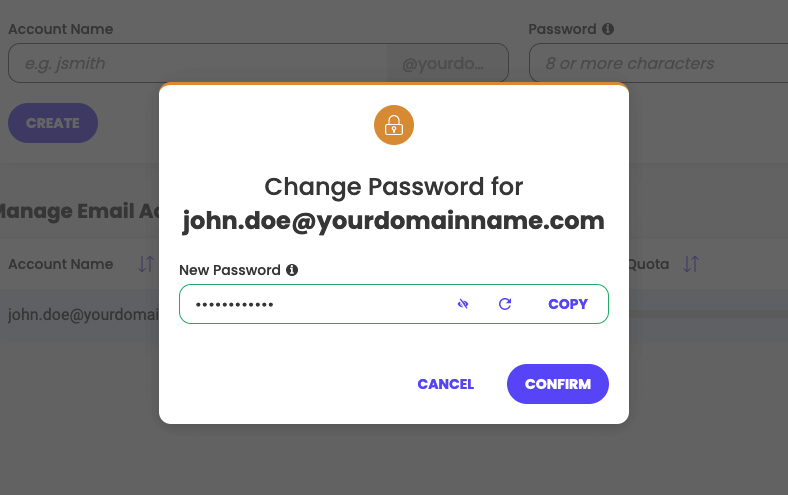Select the john.doe@yourdomai row in table
This screenshot has height=495, width=788.
click(83, 315)
